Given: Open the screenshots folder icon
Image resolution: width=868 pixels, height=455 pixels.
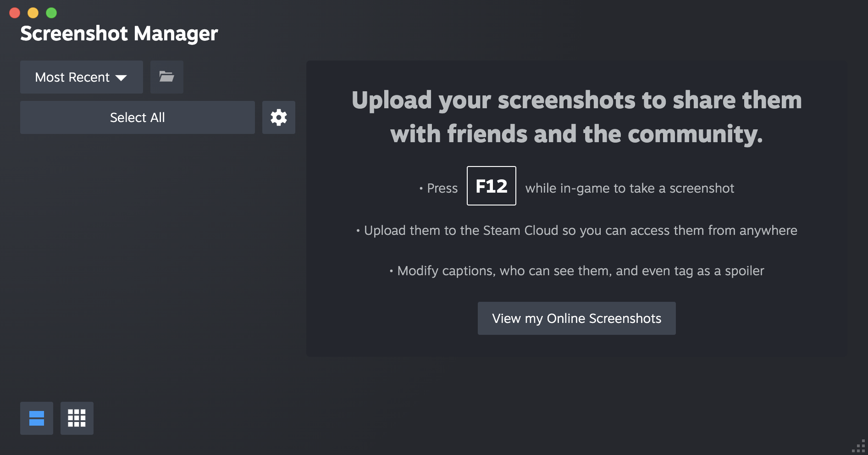Looking at the screenshot, I should 167,77.
